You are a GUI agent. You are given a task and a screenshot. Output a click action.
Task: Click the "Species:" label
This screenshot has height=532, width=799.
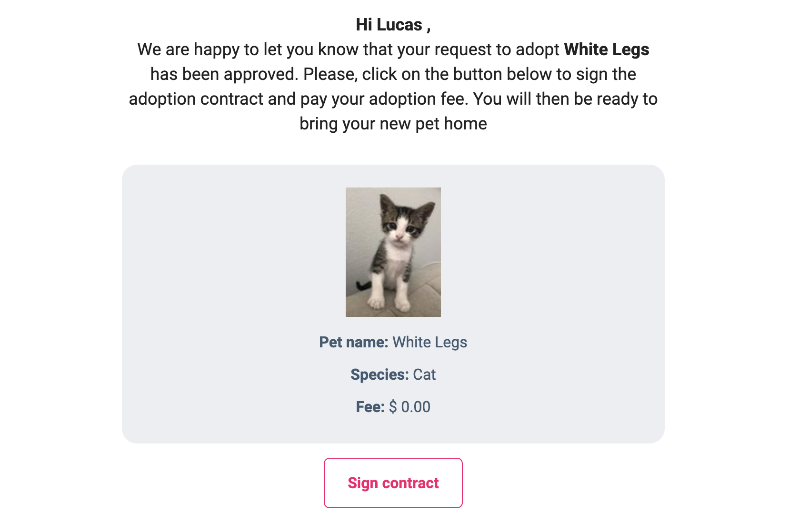click(x=380, y=374)
